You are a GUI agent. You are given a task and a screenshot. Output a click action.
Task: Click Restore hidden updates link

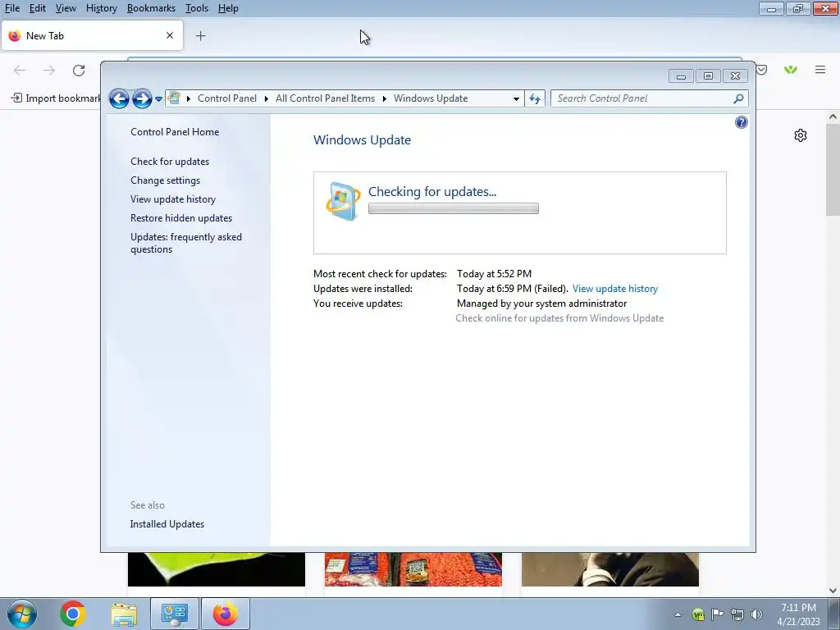181,218
